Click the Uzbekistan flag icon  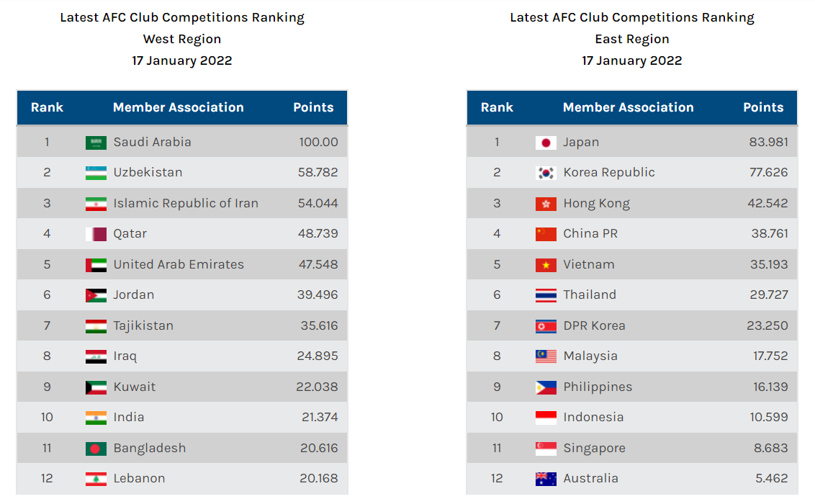(x=96, y=173)
